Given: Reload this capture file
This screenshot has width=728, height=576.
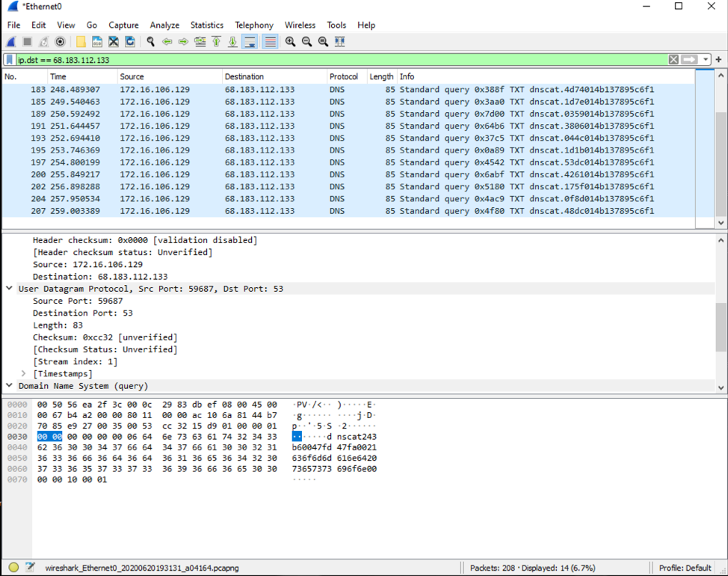Looking at the screenshot, I should pos(130,42).
